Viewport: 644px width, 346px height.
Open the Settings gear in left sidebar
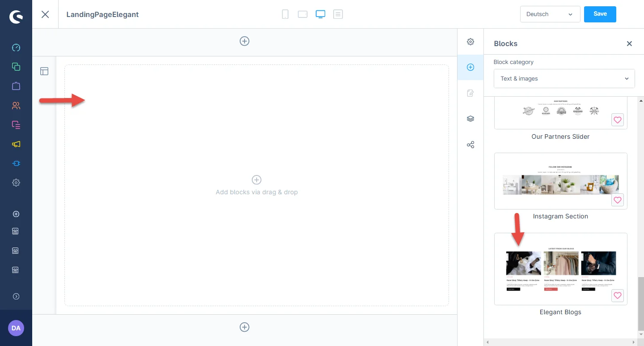[16, 183]
